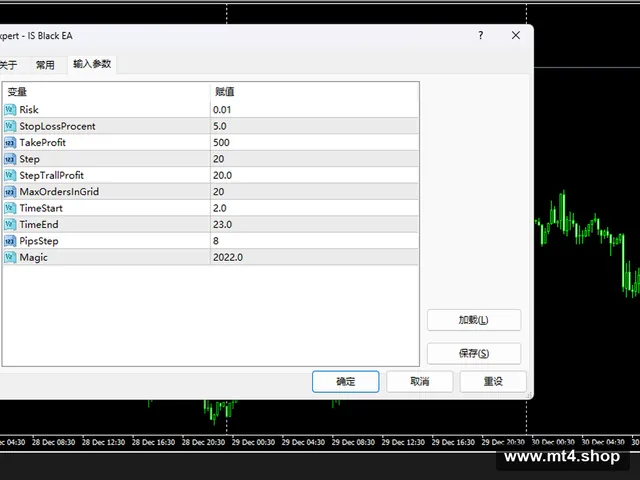Select the Risk variable name
This screenshot has width=640, height=480.
pos(29,110)
